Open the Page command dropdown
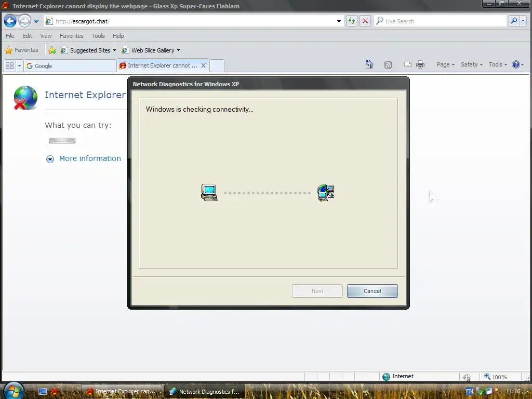Screen dimensions: 532x399 point(445,64)
